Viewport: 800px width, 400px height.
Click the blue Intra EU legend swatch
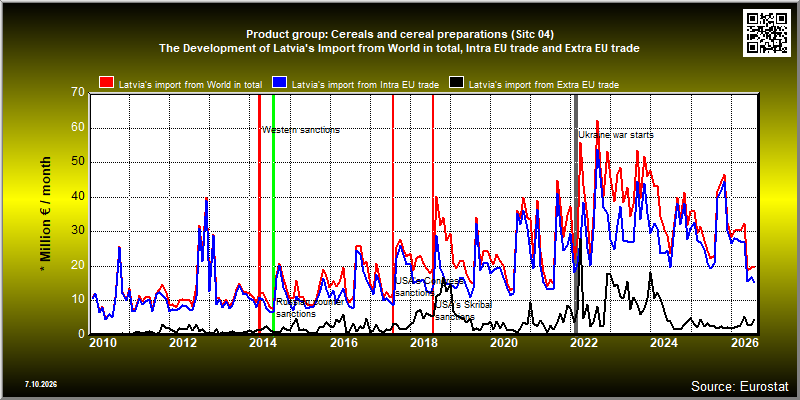point(280,83)
